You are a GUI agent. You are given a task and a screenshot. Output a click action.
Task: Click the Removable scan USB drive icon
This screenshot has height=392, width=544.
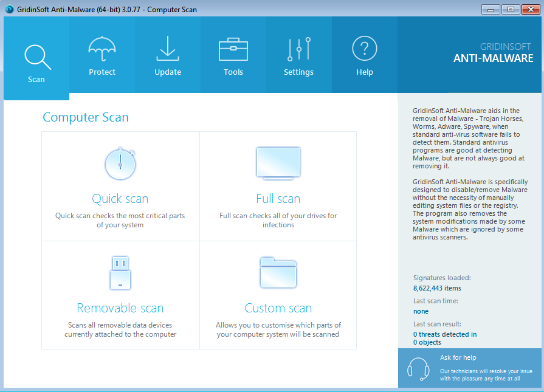(x=120, y=272)
